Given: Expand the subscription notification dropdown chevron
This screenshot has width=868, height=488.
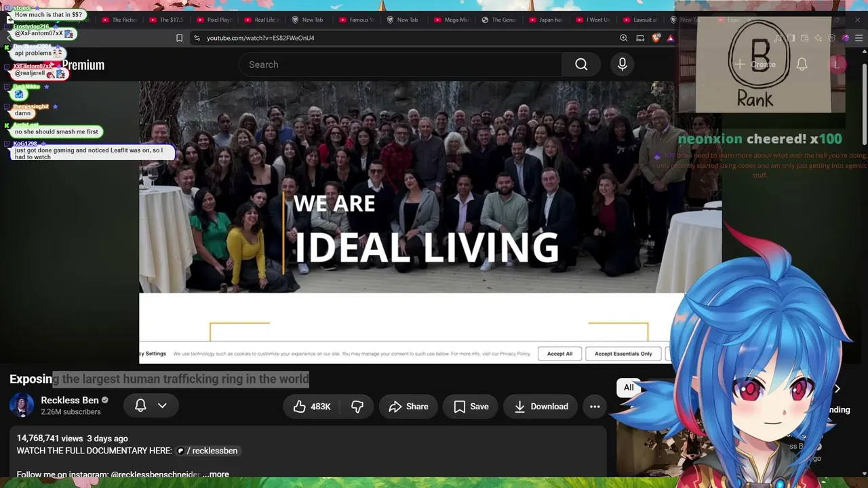Looking at the screenshot, I should pos(162,405).
